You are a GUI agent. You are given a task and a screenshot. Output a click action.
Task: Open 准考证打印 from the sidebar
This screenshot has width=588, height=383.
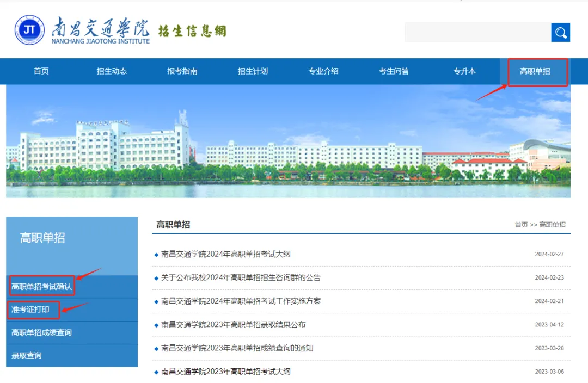[x=31, y=310]
